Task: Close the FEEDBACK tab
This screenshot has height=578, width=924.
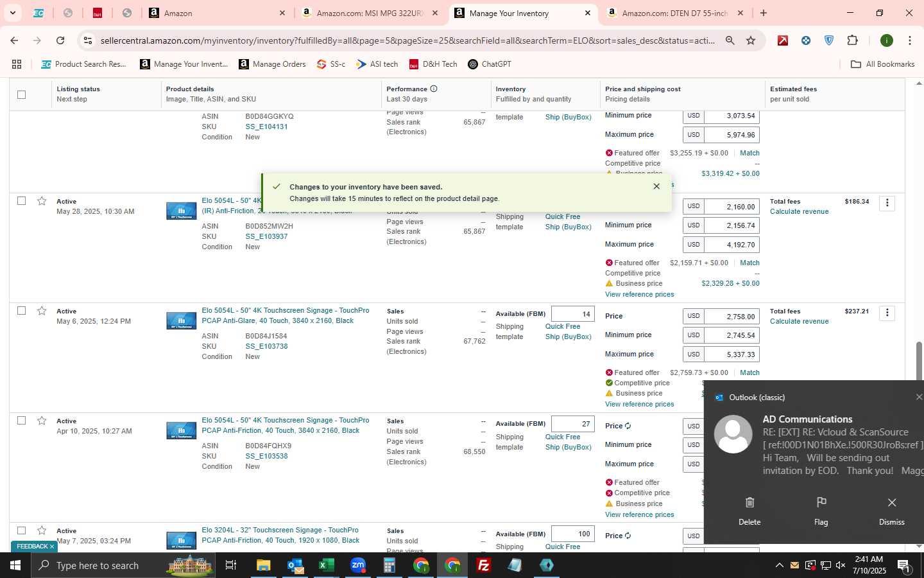Action: [x=52, y=547]
